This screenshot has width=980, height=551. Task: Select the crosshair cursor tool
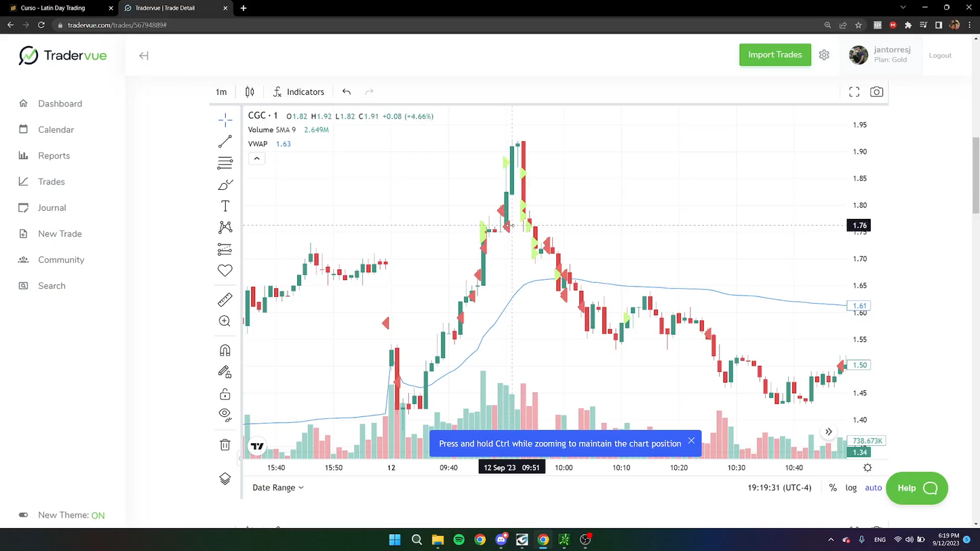225,120
